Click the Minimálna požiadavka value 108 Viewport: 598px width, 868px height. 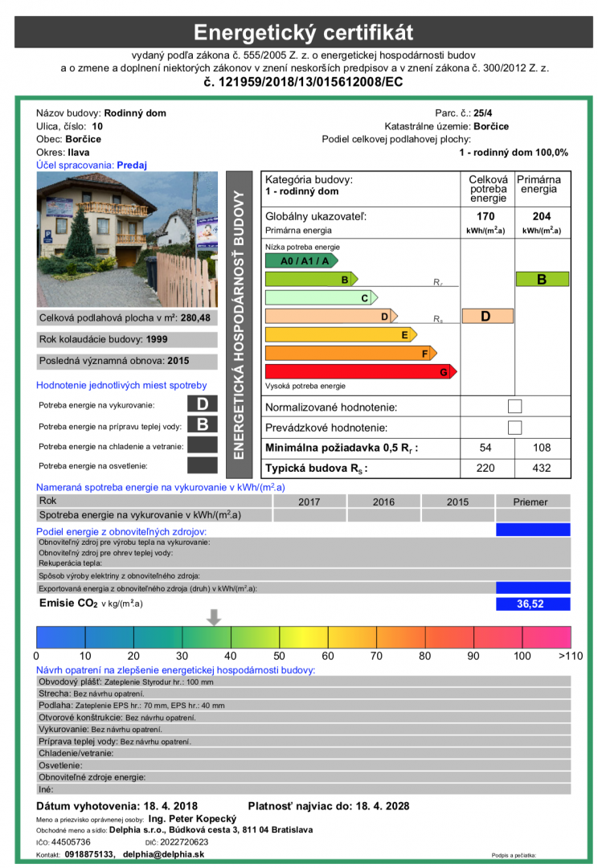click(x=542, y=448)
